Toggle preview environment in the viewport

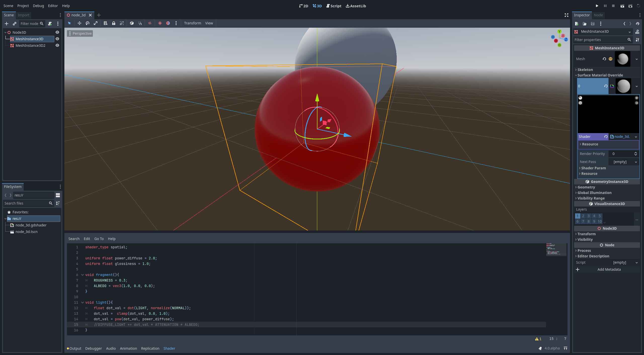point(168,23)
